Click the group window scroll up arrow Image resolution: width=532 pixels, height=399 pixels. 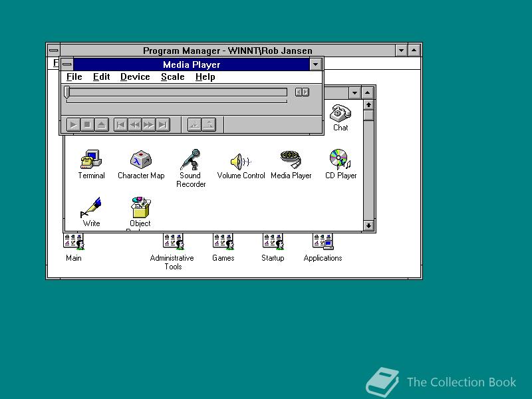368,105
